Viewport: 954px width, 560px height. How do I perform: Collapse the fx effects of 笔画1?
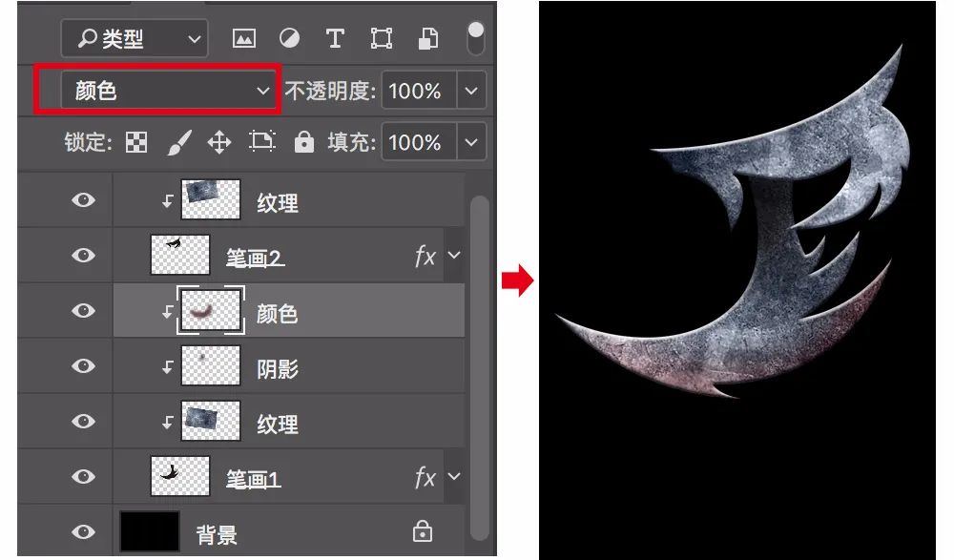click(x=454, y=477)
